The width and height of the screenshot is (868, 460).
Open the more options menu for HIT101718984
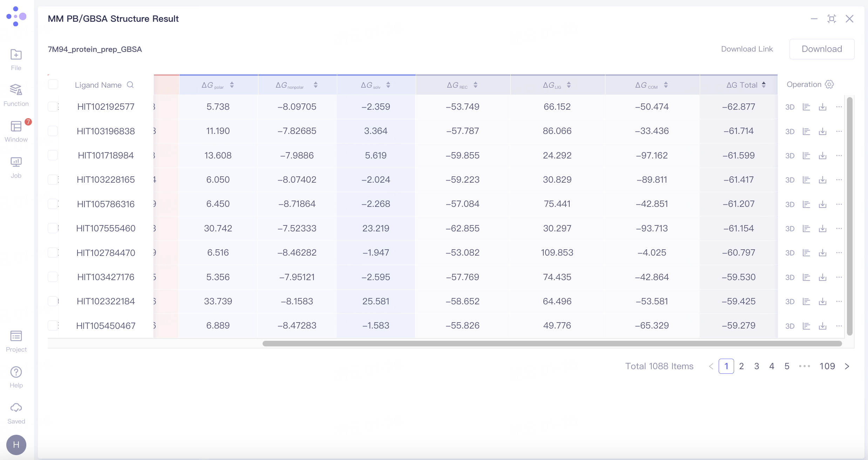pyautogui.click(x=839, y=155)
